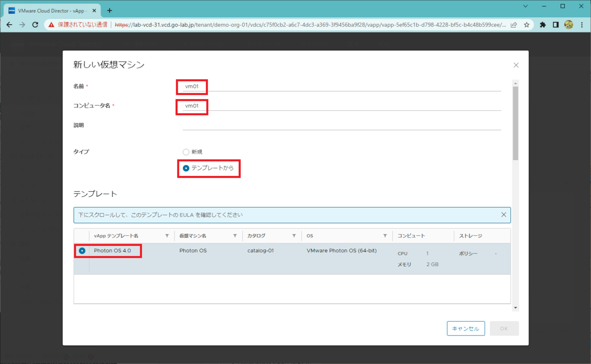Click the dialog scrollbar down arrow
This screenshot has width=591, height=364.
click(515, 308)
